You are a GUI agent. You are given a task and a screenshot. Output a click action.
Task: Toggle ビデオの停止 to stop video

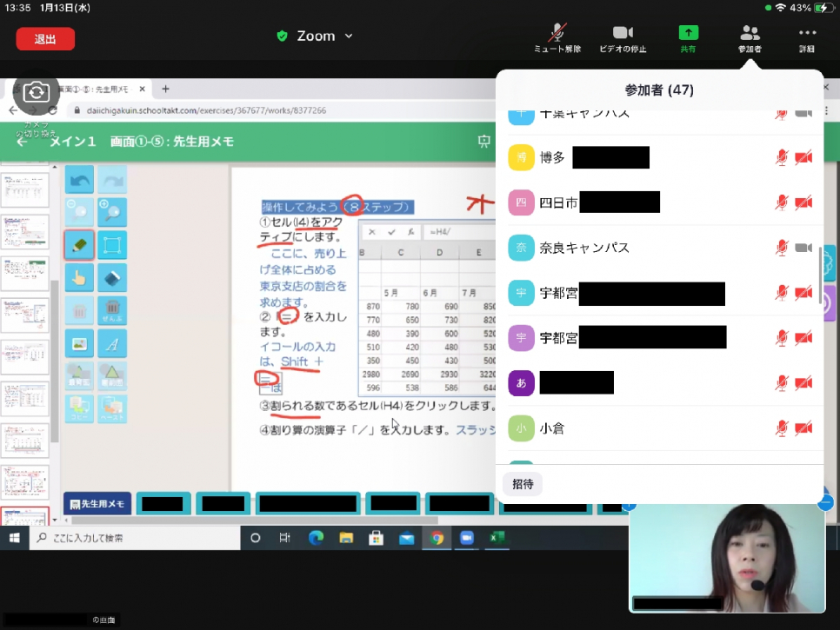coord(623,39)
